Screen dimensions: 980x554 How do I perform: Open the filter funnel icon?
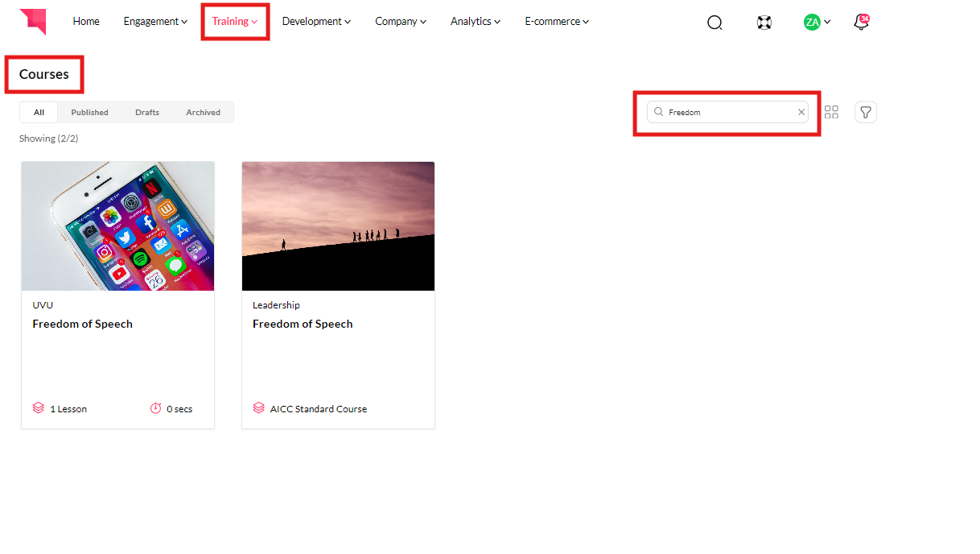point(866,112)
